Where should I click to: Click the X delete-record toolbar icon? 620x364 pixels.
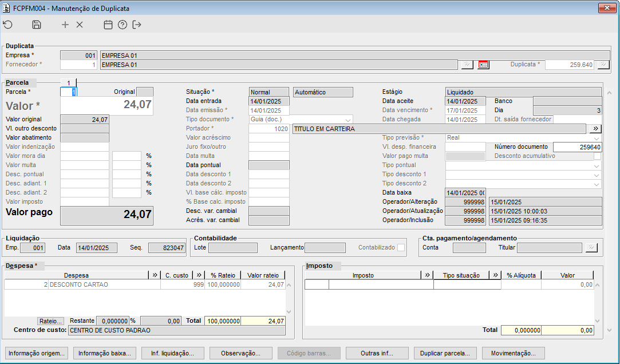click(x=80, y=25)
